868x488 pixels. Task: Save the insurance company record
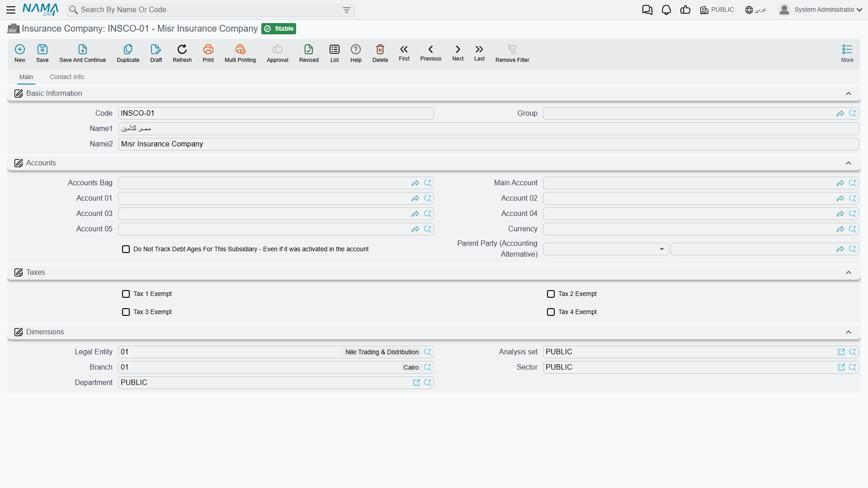[x=42, y=53]
